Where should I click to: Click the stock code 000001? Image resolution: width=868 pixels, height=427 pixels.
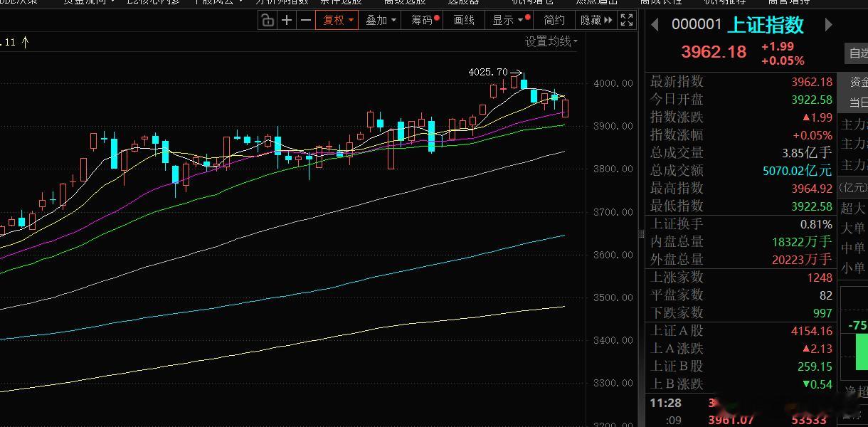coord(697,25)
